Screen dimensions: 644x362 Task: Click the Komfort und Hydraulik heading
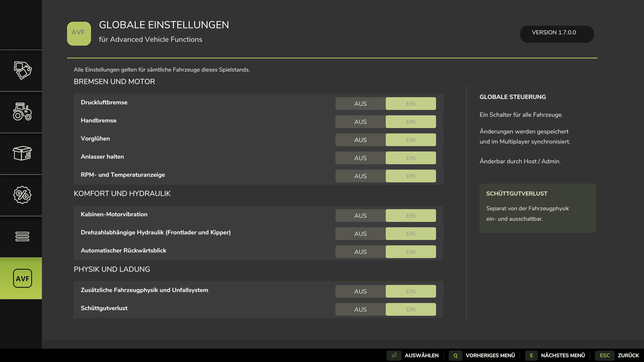122,193
